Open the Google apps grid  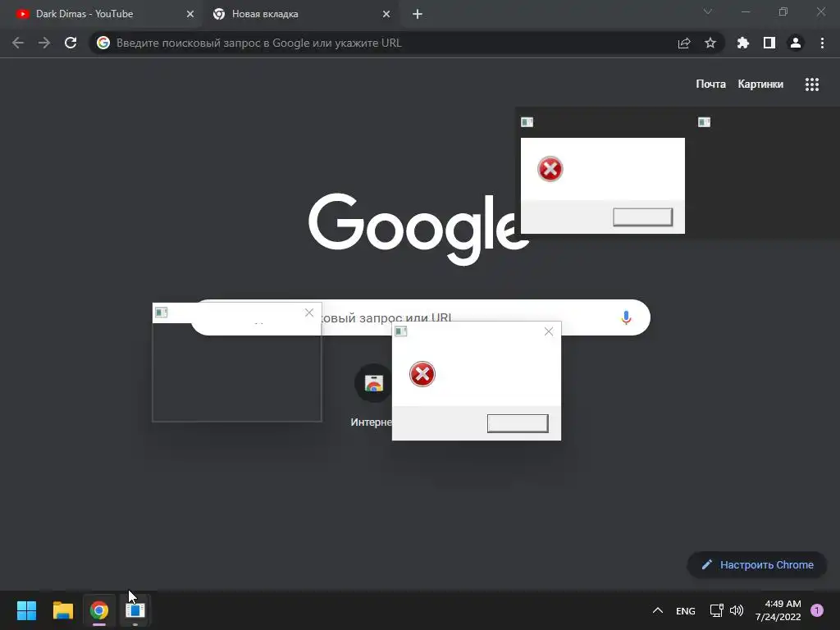pyautogui.click(x=812, y=84)
